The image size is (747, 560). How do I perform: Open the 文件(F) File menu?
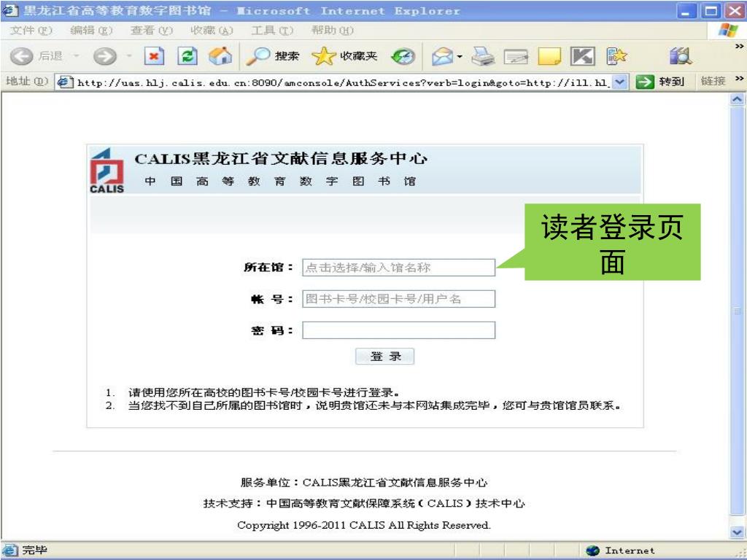(x=31, y=31)
